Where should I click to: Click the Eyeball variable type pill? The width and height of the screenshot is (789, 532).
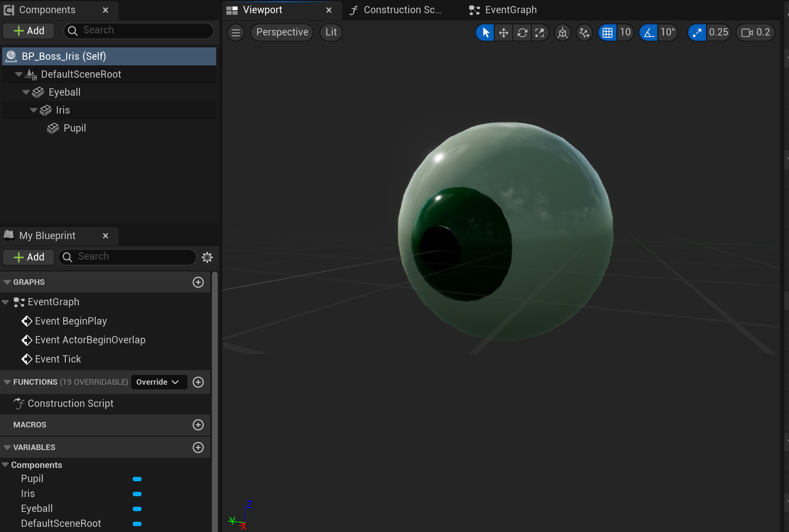[137, 509]
